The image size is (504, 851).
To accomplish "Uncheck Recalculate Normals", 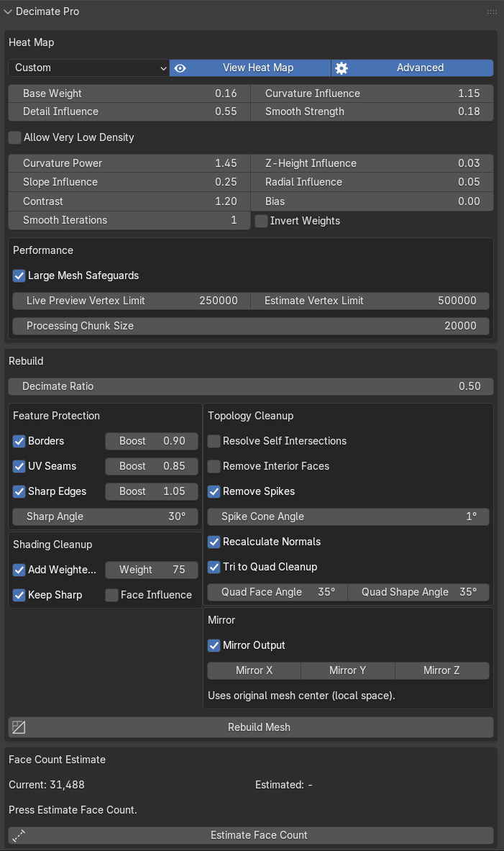I will [x=214, y=542].
